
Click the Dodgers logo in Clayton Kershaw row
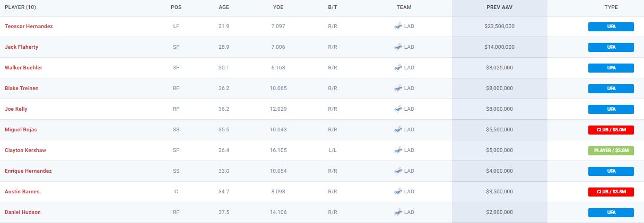tap(398, 150)
